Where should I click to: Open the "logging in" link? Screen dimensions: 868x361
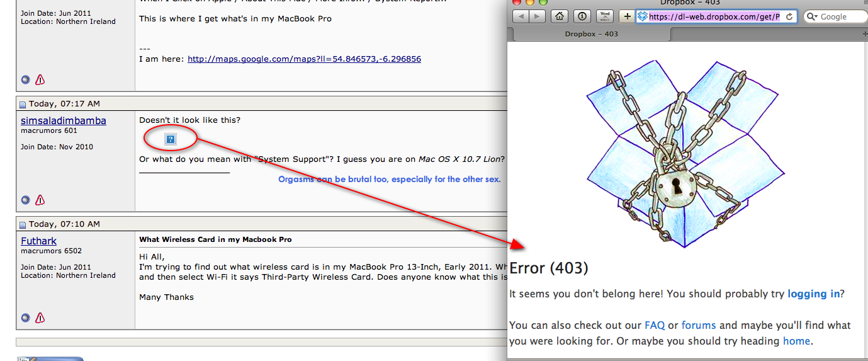pos(813,294)
